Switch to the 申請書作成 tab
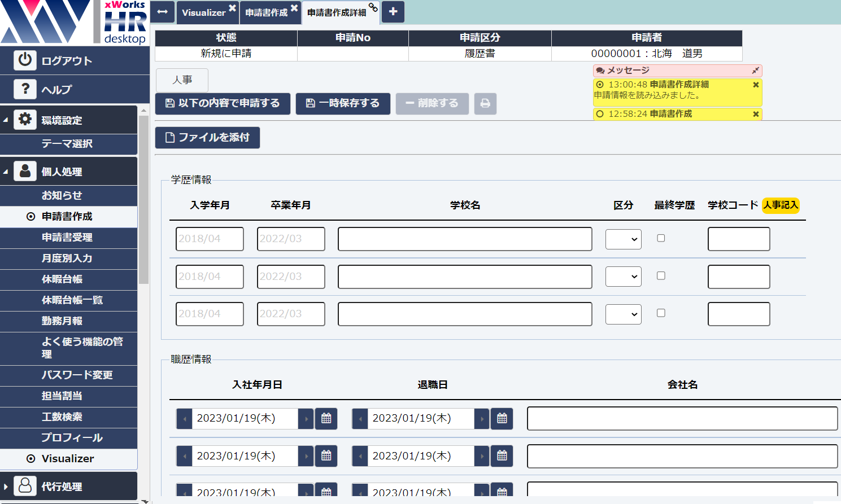Screen dimensions: 841x504 pyautogui.click(x=266, y=12)
